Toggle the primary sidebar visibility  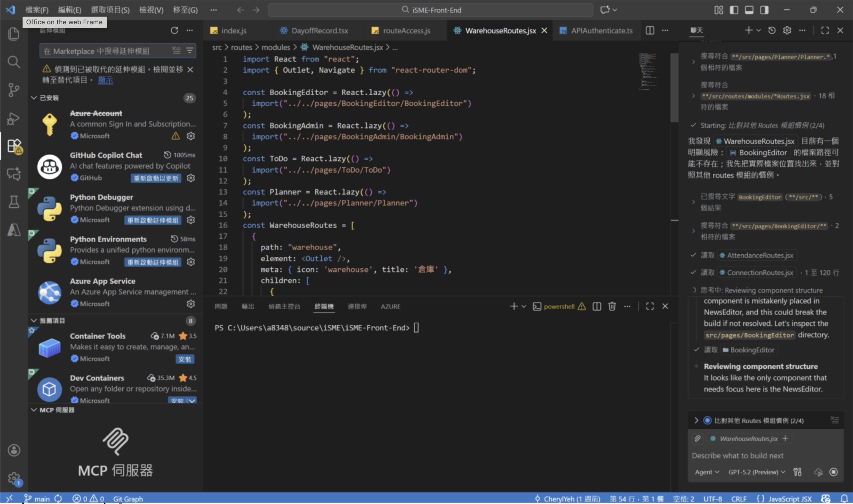(x=734, y=10)
